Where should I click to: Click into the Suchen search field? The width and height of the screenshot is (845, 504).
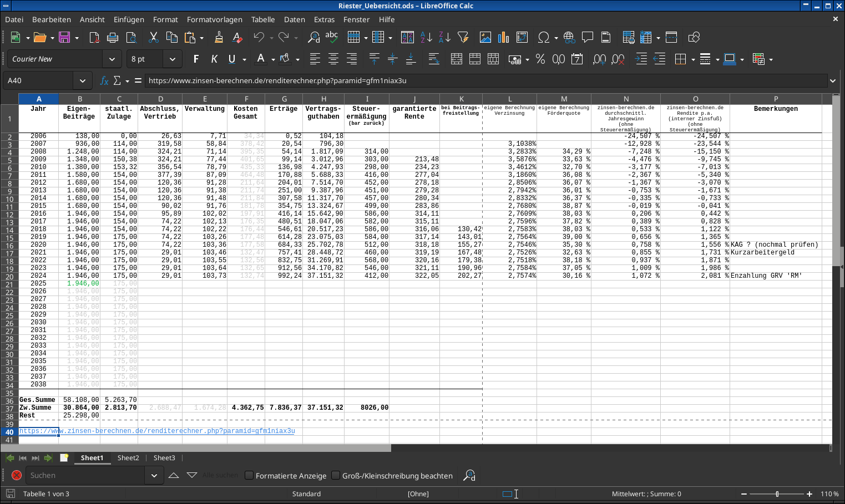[x=86, y=475]
